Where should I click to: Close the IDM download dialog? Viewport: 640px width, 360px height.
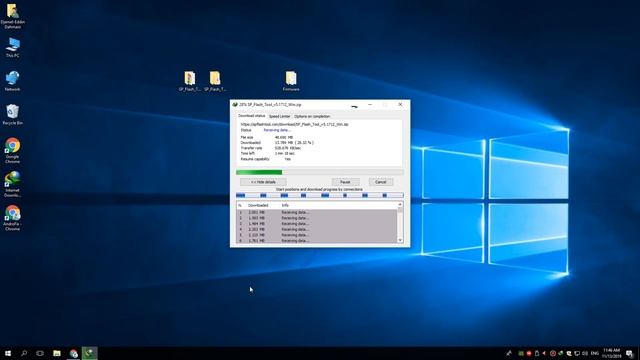[400, 104]
